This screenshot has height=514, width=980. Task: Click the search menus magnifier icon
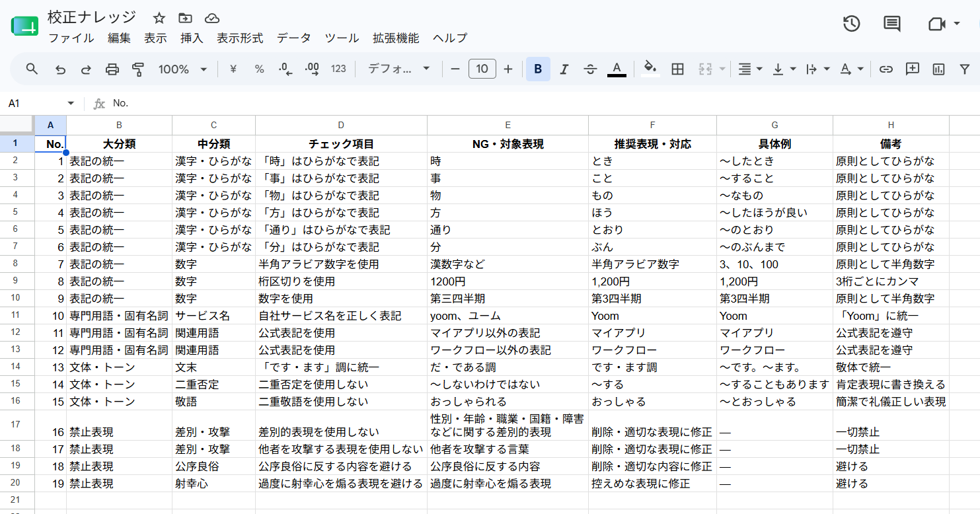[32, 69]
